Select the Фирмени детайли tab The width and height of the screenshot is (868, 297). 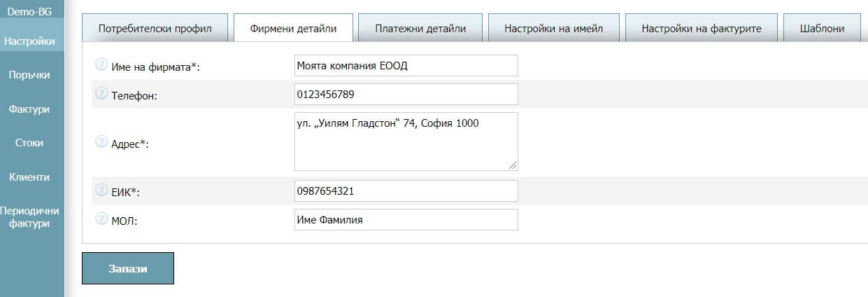[293, 28]
